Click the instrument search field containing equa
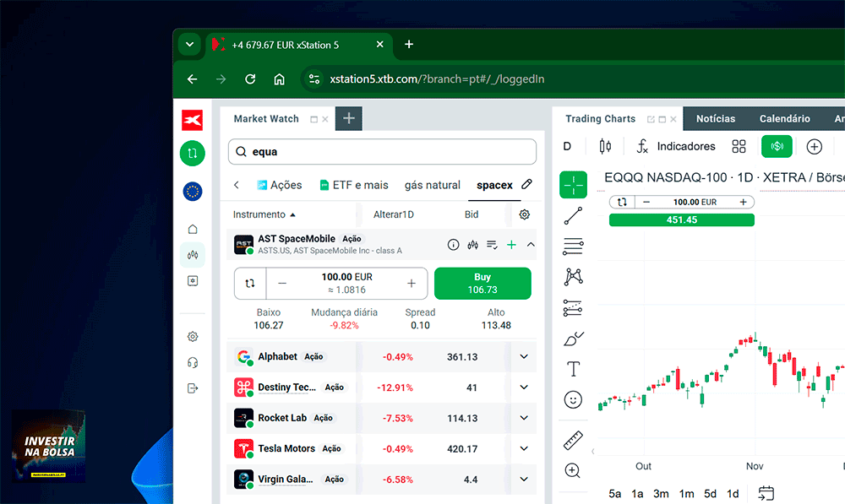The width and height of the screenshot is (845, 504). click(382, 152)
